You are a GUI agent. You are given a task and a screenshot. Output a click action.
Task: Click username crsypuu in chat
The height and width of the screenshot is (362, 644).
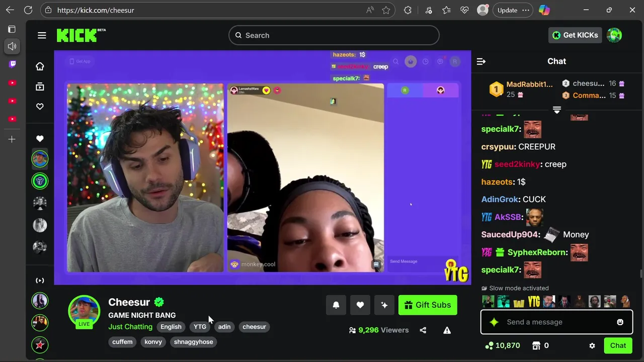click(498, 147)
